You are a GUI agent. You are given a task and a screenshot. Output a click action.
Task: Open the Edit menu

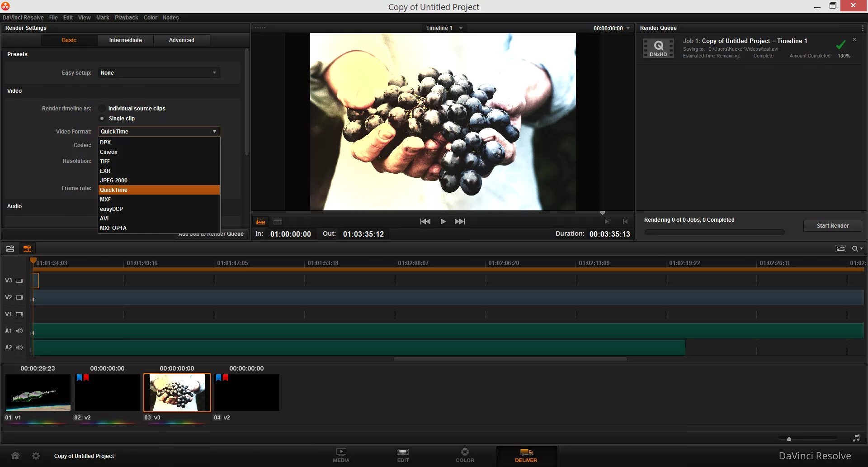68,18
